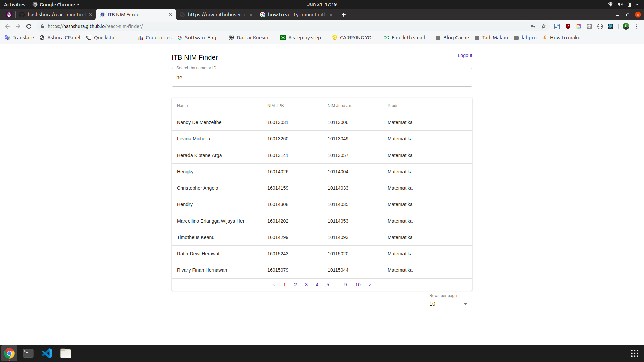This screenshot has width=644, height=362.
Task: Toggle the site security padlock info
Action: point(42,26)
